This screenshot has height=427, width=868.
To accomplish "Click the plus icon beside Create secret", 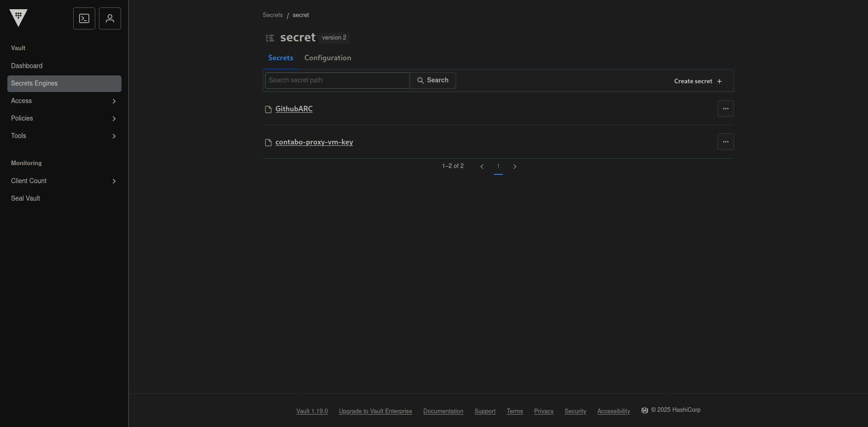I will [719, 81].
